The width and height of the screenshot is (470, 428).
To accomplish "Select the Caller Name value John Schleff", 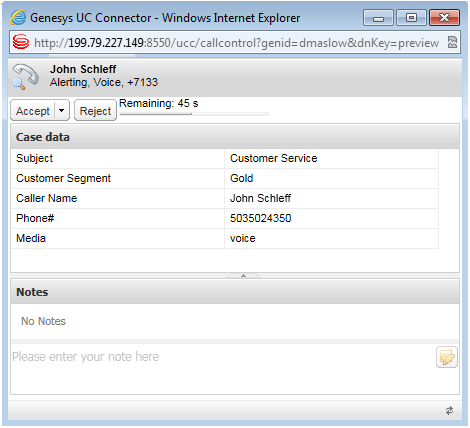I will click(260, 198).
